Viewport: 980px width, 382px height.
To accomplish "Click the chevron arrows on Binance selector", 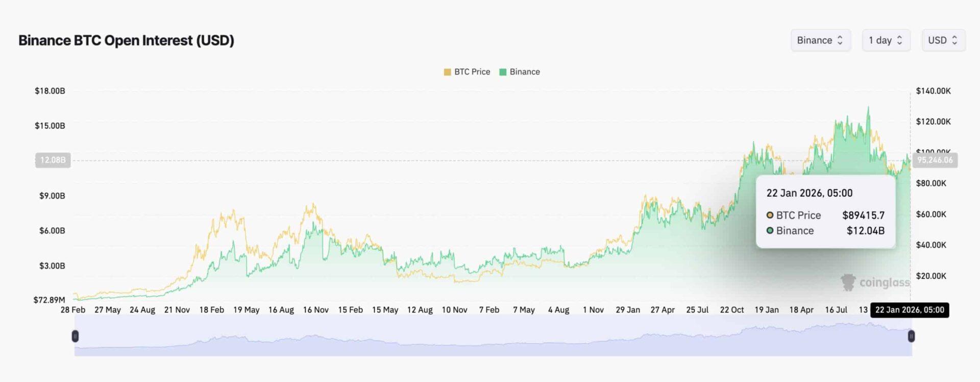I will [x=840, y=40].
